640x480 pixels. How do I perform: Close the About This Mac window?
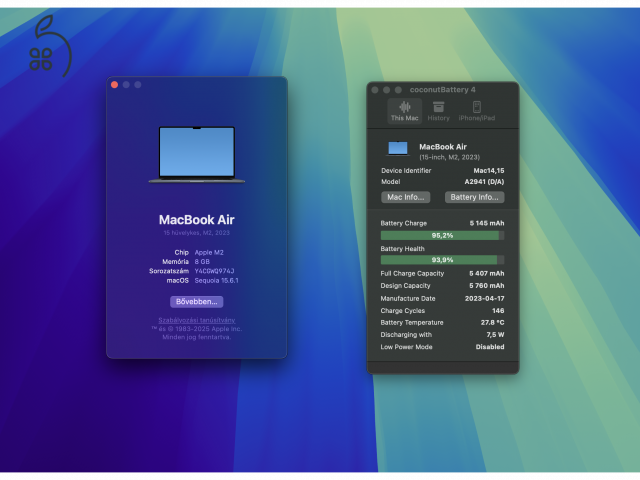point(114,84)
